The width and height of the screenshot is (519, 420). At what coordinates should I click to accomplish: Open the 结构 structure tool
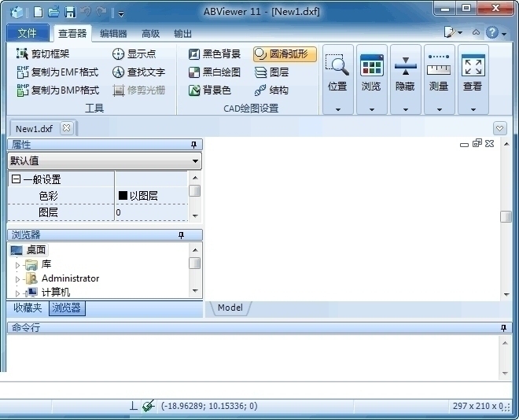click(271, 90)
